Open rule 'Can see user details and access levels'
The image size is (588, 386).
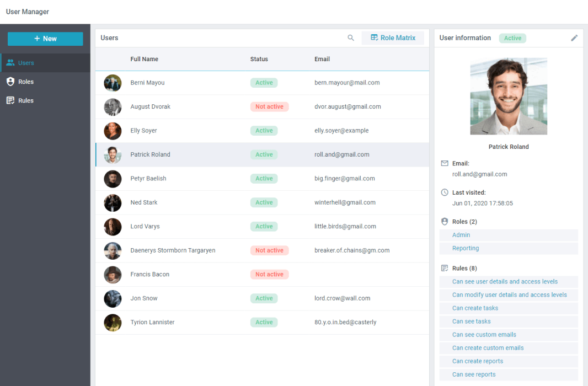tap(509, 281)
